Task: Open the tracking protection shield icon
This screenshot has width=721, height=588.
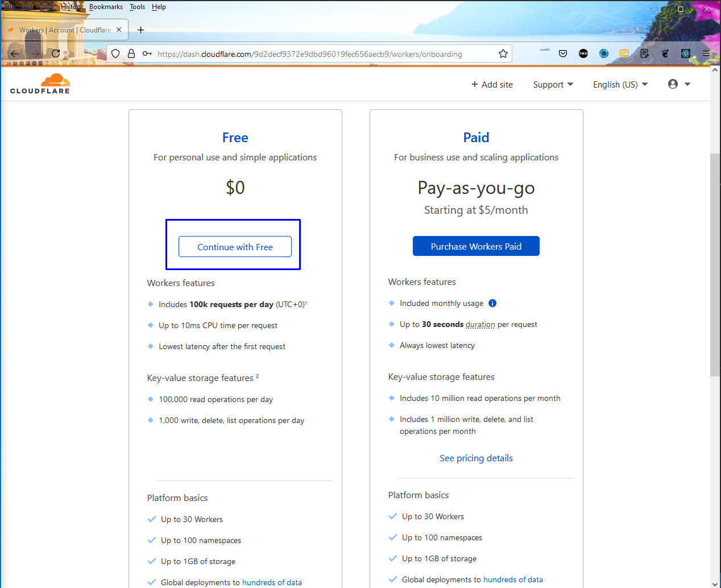Action: [x=115, y=53]
